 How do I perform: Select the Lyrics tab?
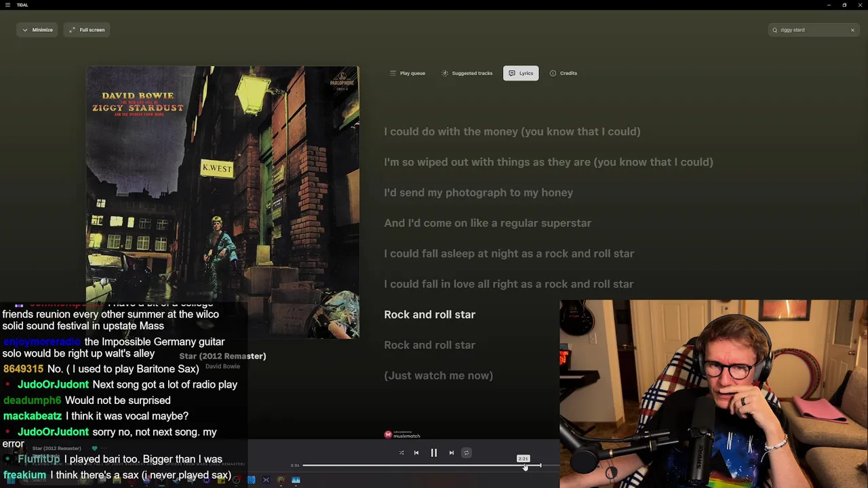[x=521, y=73]
